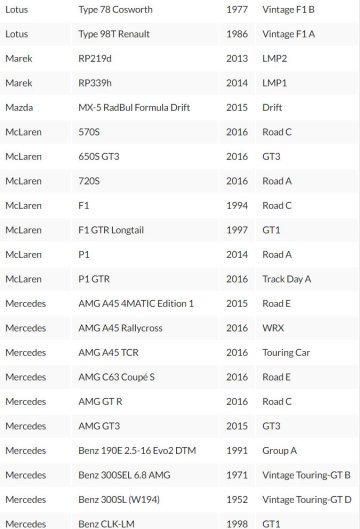
Task: Select the McLaren P1 2014 row
Action: (x=179, y=255)
